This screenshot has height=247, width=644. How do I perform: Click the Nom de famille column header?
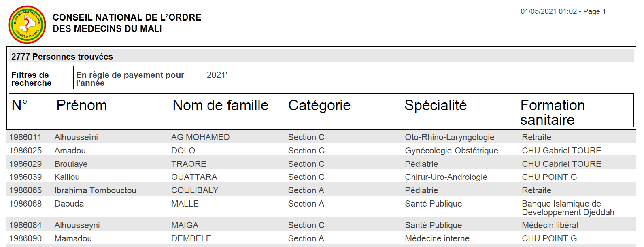tap(220, 105)
